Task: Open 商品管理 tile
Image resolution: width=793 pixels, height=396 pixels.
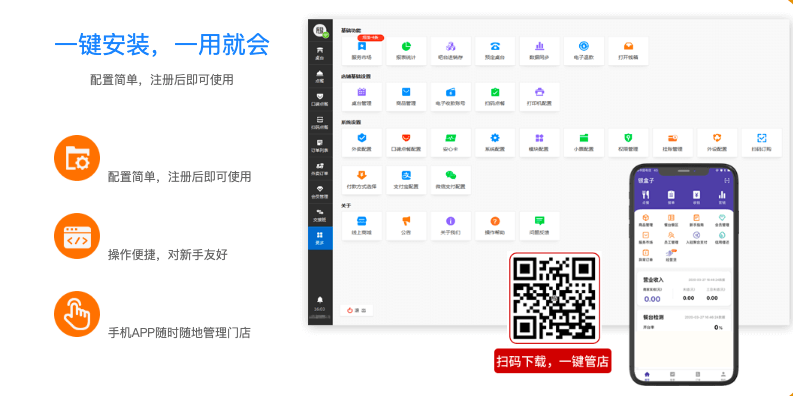Action: [x=406, y=97]
